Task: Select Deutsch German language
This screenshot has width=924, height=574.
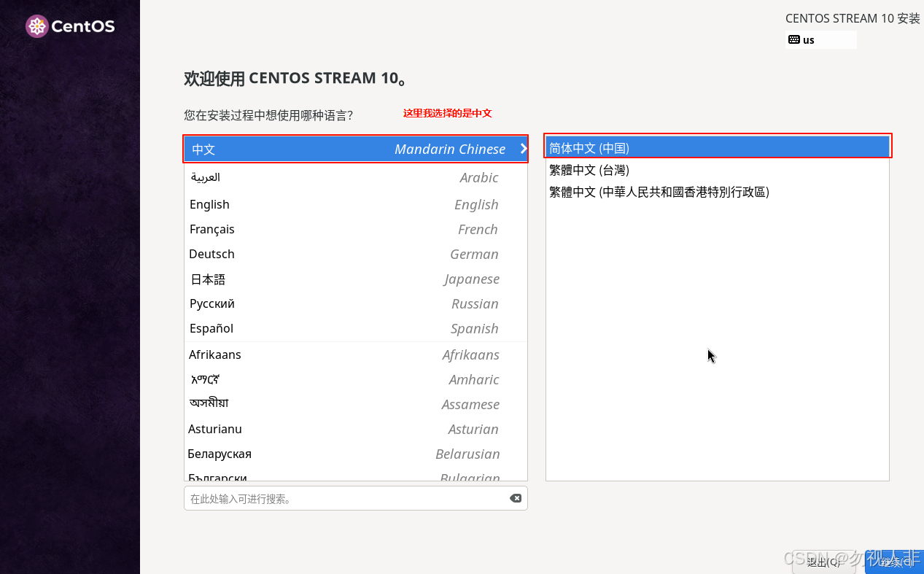Action: (356, 254)
